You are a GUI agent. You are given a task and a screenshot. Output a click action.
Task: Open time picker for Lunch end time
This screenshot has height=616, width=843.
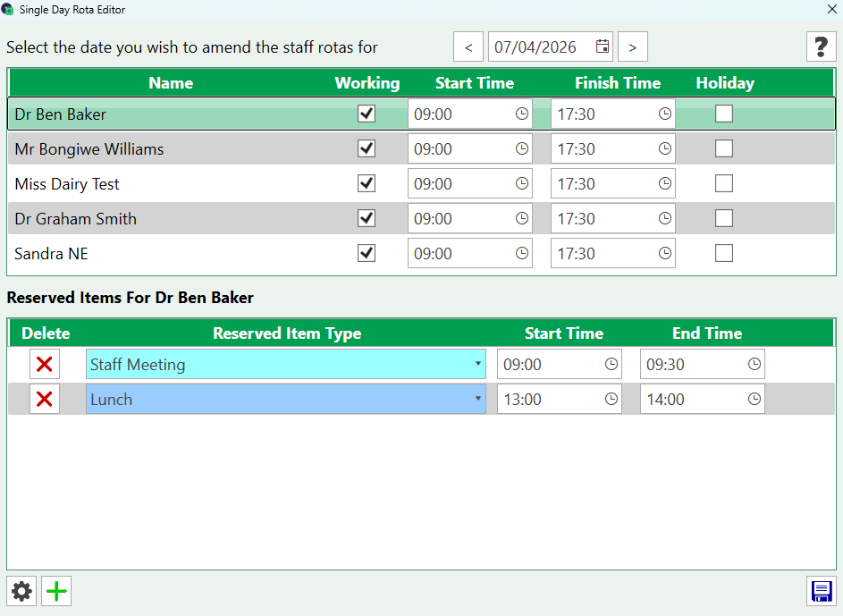pos(754,400)
